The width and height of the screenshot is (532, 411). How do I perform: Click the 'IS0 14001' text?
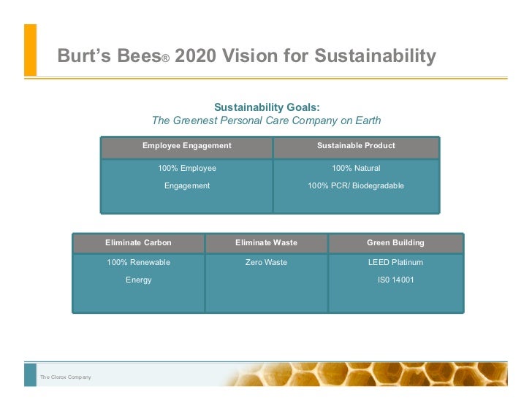pyautogui.click(x=395, y=280)
